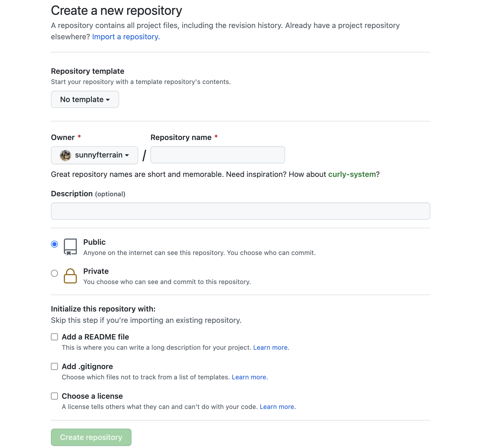Viewport: 485px width, 448px height.
Task: Open Learn more link for README
Action: [x=271, y=348]
